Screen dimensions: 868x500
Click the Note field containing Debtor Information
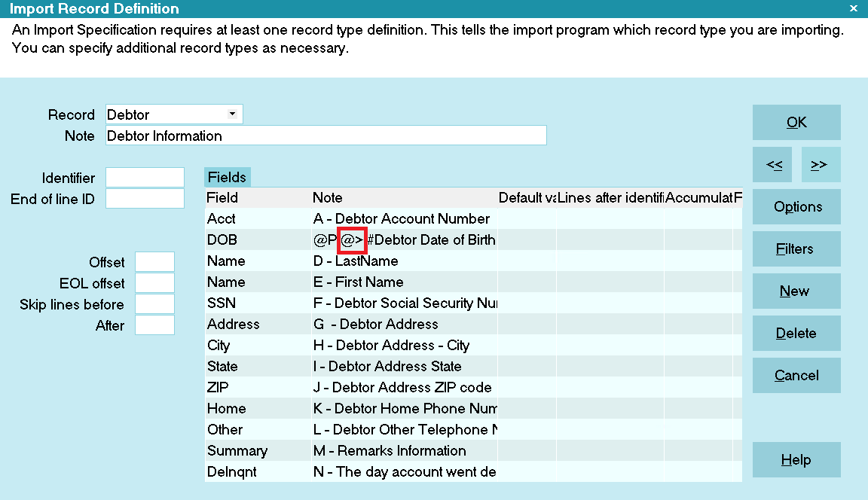click(x=326, y=136)
